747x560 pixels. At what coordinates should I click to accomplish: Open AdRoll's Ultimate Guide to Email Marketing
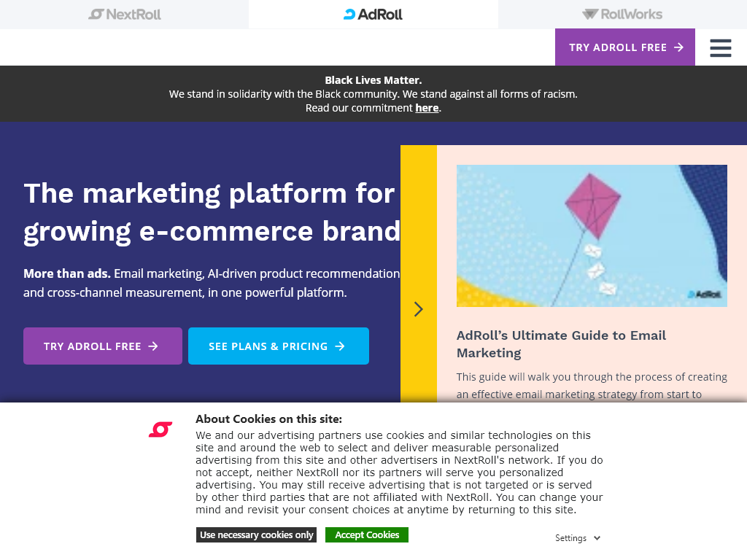[x=561, y=343]
